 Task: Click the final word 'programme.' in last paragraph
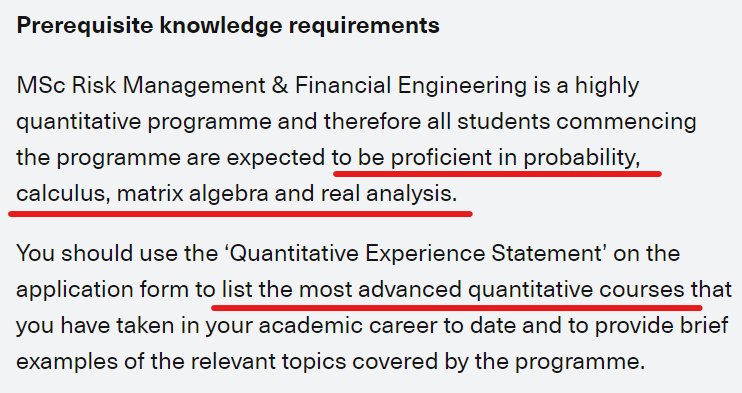pos(580,362)
